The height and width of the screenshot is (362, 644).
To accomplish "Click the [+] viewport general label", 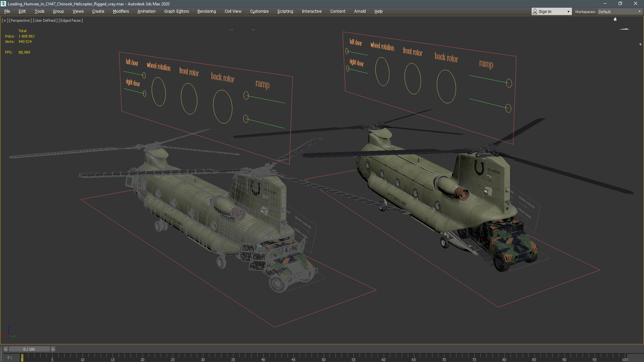I will [x=5, y=20].
